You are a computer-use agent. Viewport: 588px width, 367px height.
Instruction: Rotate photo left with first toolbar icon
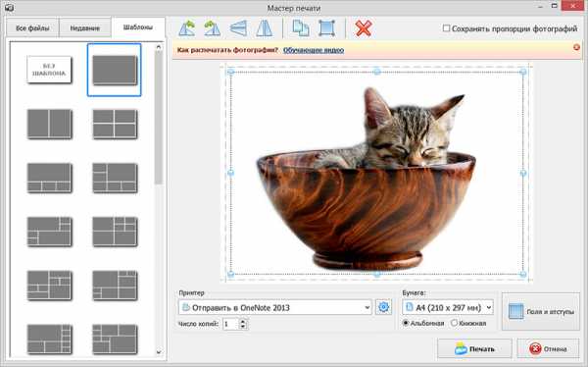click(187, 28)
